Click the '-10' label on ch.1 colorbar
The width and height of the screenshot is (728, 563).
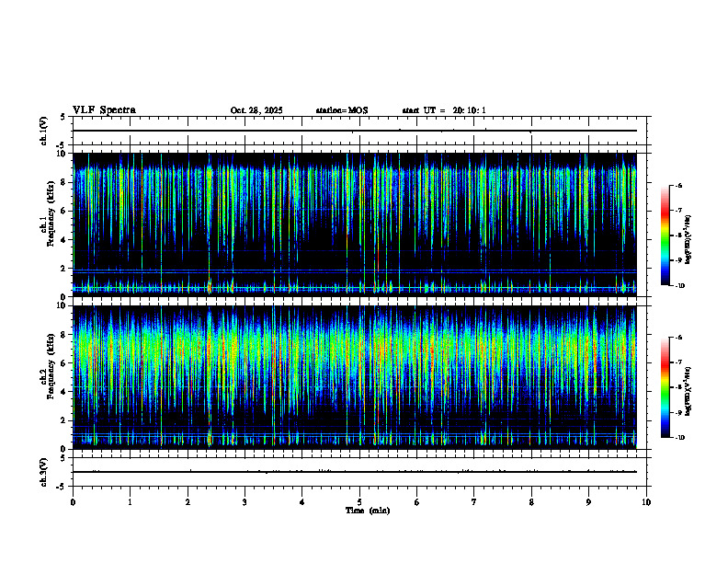point(679,286)
